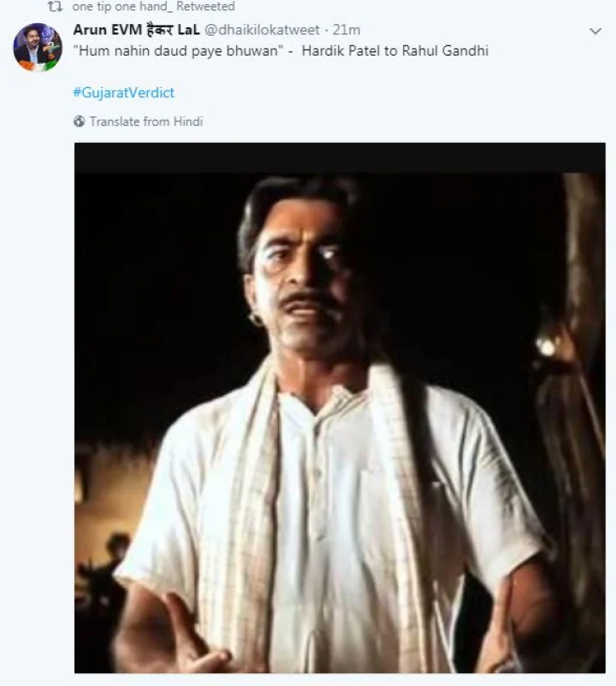
Task: Click the "Retweeted" label at the top
Action: (208, 7)
